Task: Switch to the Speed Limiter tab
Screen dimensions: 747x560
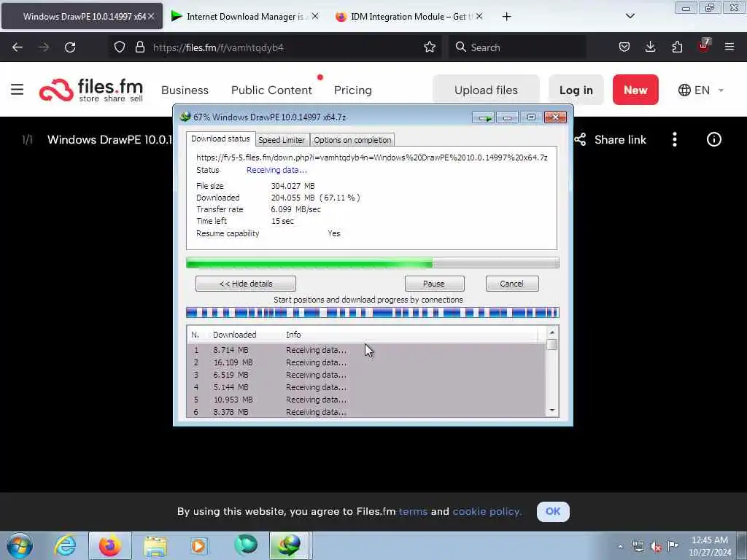Action: (282, 140)
